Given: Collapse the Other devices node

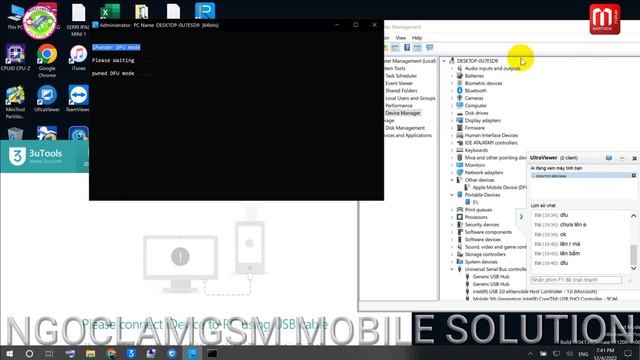Looking at the screenshot, I should click(452, 180).
